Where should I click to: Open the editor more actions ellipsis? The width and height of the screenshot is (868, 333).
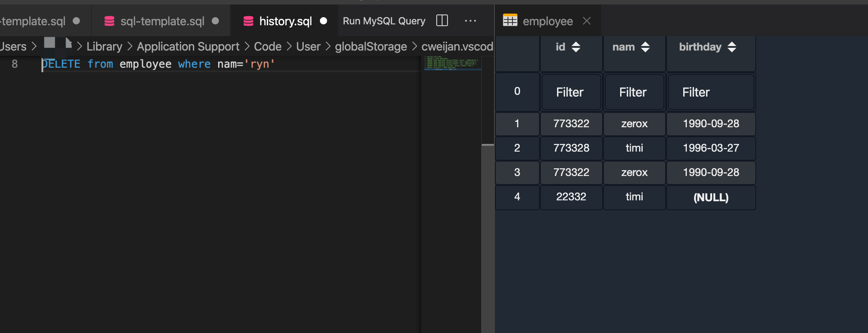(x=470, y=21)
